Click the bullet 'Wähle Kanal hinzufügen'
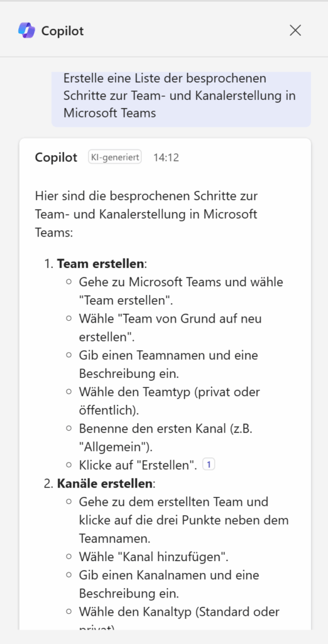Screen dimensions: 328x644 [x=154, y=557]
